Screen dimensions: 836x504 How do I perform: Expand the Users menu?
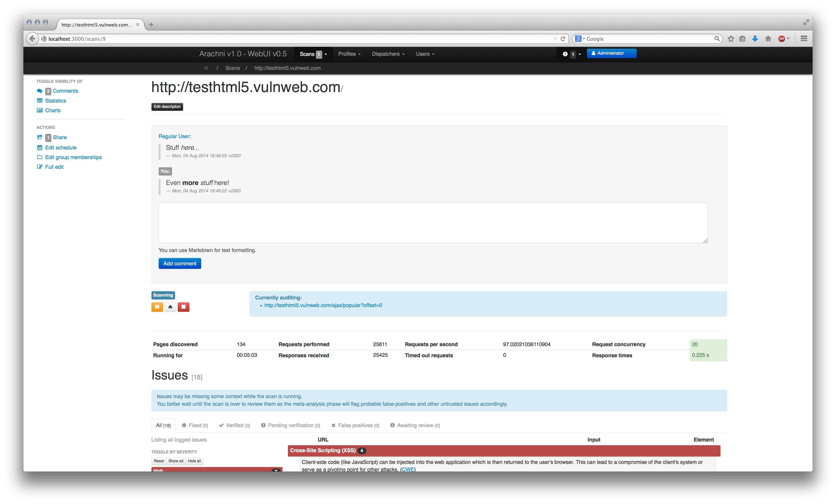(425, 54)
